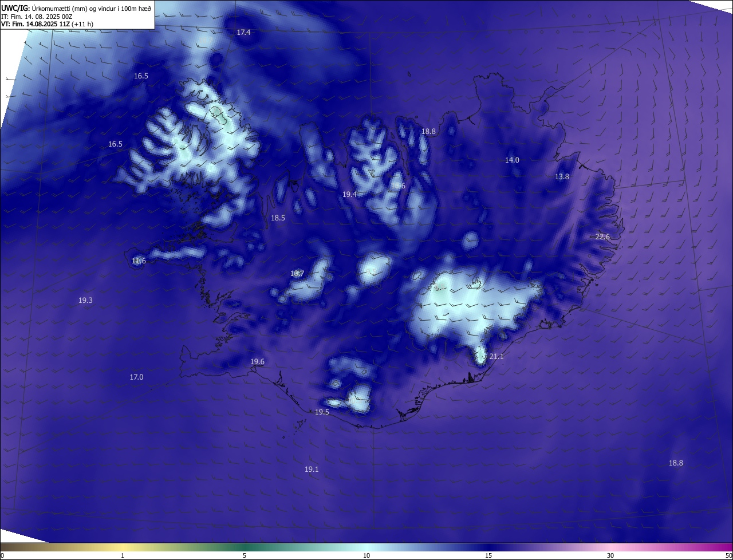This screenshot has width=733, height=560.
Task: Select the 17.0 value label
Action: click(136, 377)
